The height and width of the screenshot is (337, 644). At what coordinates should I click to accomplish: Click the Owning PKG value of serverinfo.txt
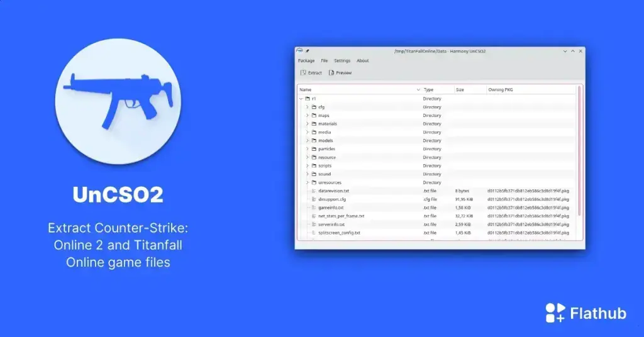click(528, 224)
